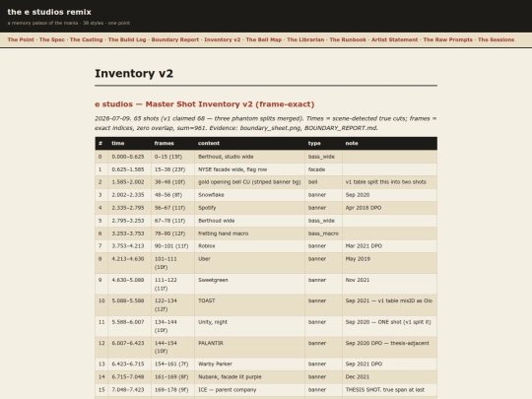
Task: Open the Boundary Report link
Action: pos(175,39)
